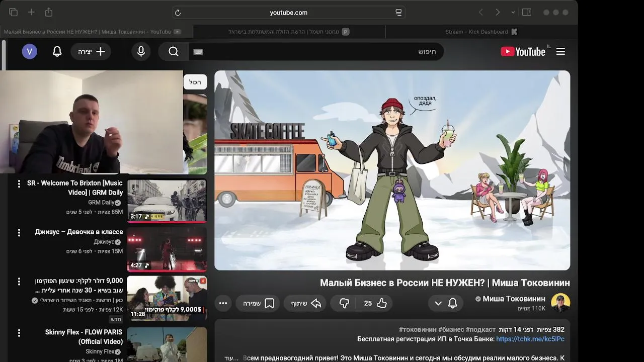
Task: Click the #подкаст hashtag
Action: pos(481,329)
